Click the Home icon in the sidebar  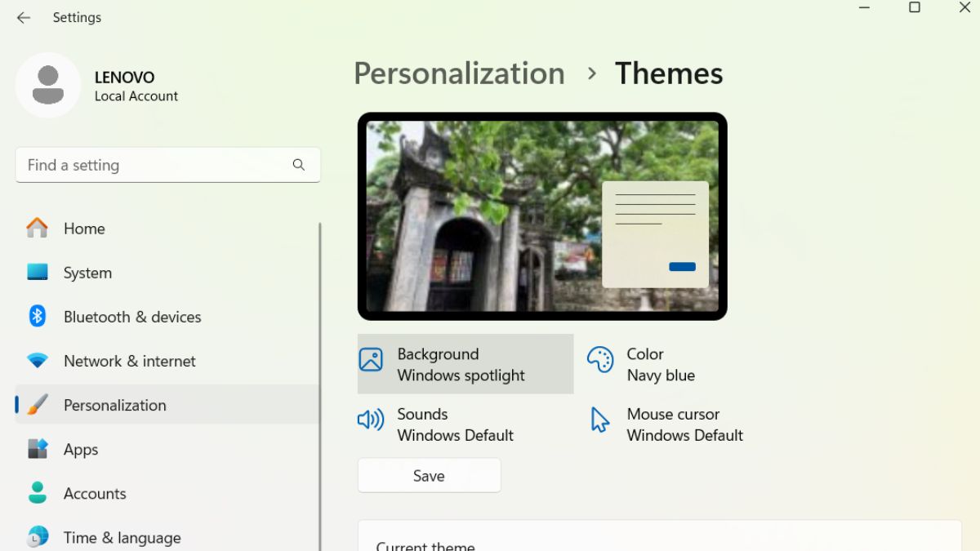click(x=37, y=229)
